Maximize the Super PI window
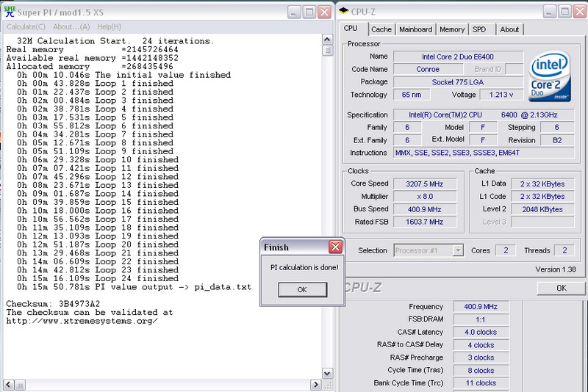 point(309,12)
